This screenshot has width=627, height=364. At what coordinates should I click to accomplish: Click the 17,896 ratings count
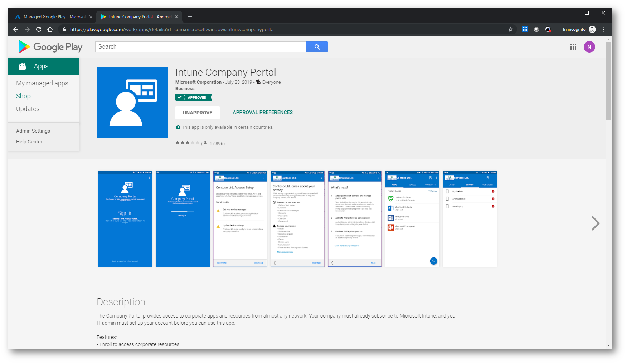[x=217, y=143]
